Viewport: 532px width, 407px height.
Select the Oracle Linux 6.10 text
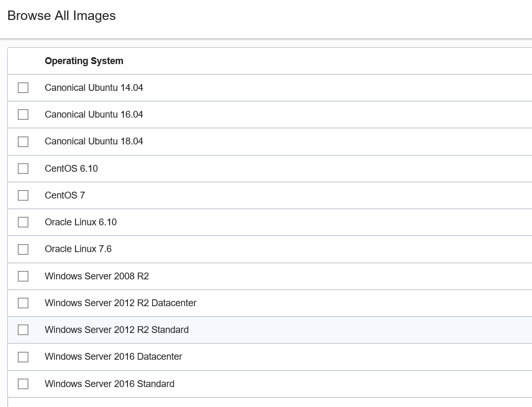coord(81,222)
